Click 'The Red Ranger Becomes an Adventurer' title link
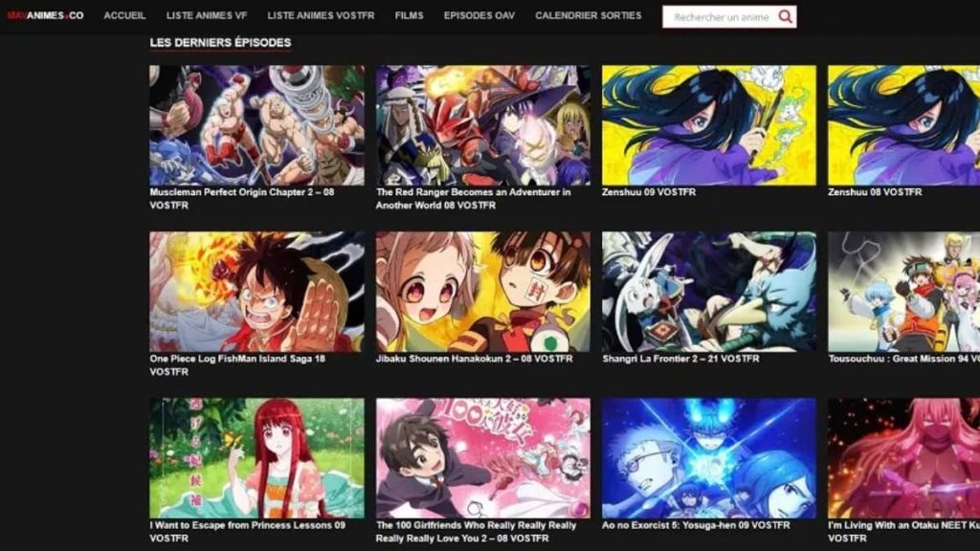This screenshot has height=551, width=980. pos(473,199)
